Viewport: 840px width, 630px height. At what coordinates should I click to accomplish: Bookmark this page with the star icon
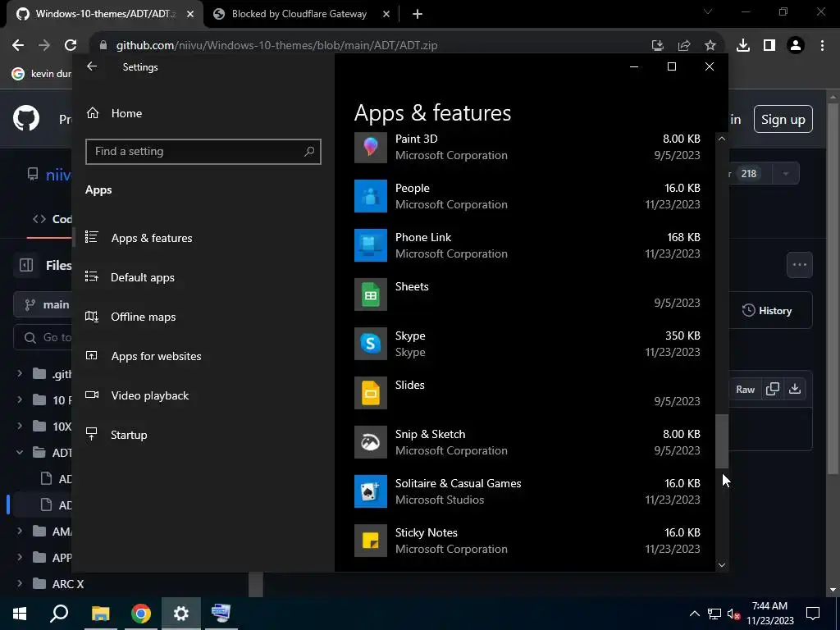(710, 46)
